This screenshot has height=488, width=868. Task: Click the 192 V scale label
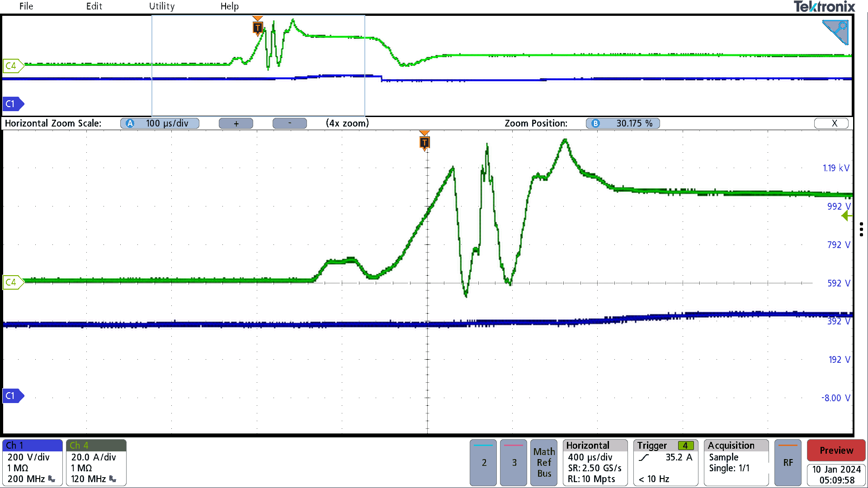coord(839,360)
